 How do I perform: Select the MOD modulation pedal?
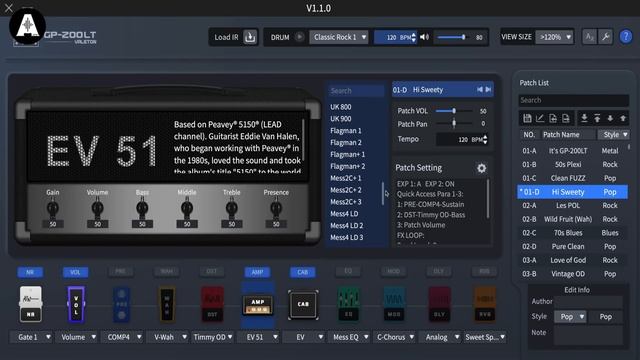tap(394, 304)
